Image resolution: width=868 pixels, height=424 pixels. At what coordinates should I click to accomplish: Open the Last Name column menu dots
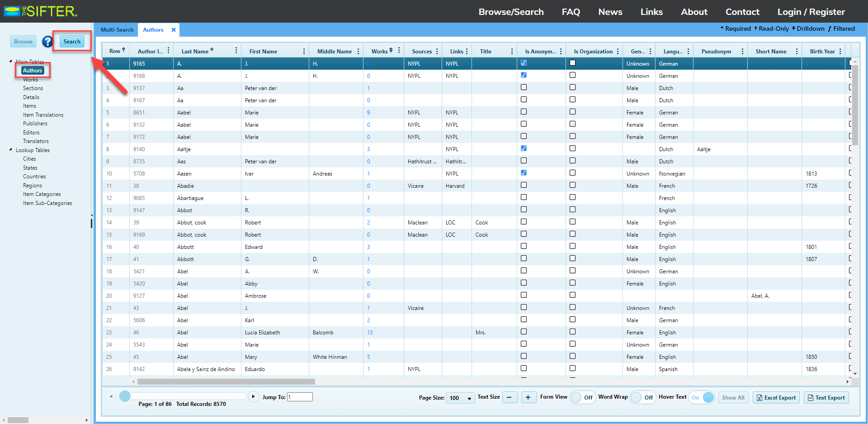pyautogui.click(x=236, y=51)
